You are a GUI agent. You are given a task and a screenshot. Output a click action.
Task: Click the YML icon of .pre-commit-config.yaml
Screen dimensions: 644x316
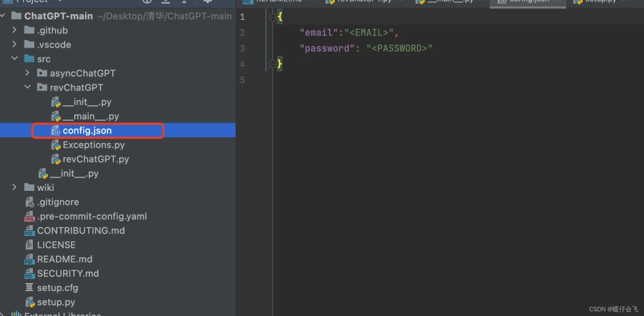[x=30, y=217]
